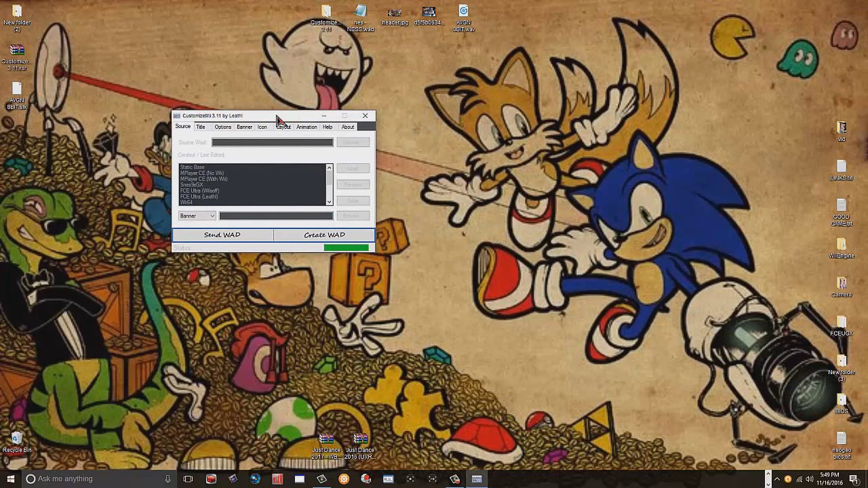
Task: Select neogeo bios.txt desktop file
Action: 842,446
